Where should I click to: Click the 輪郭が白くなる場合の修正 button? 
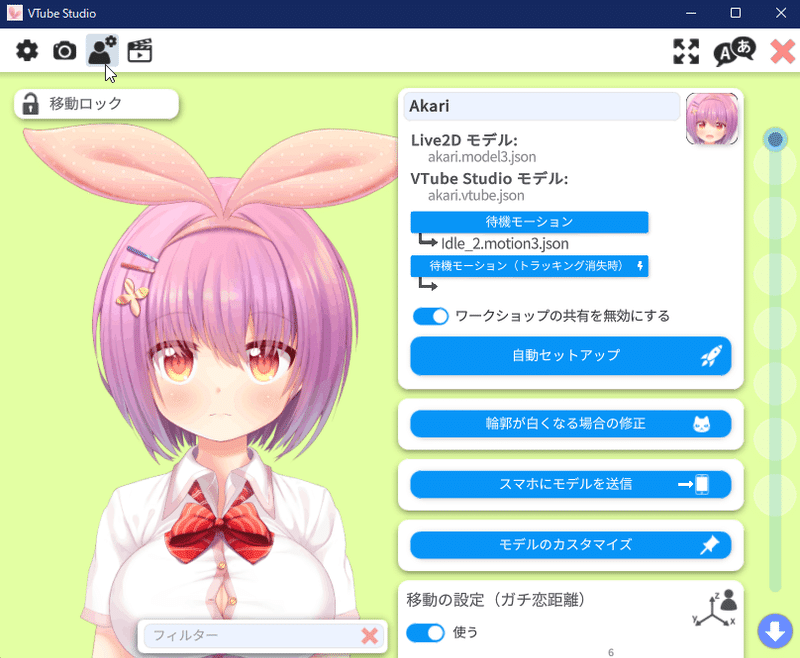[570, 423]
